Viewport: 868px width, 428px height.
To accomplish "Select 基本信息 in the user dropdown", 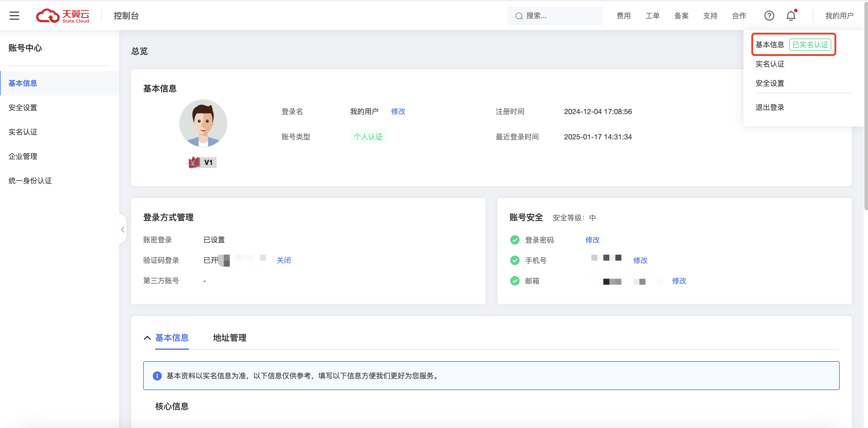I will pyautogui.click(x=770, y=45).
